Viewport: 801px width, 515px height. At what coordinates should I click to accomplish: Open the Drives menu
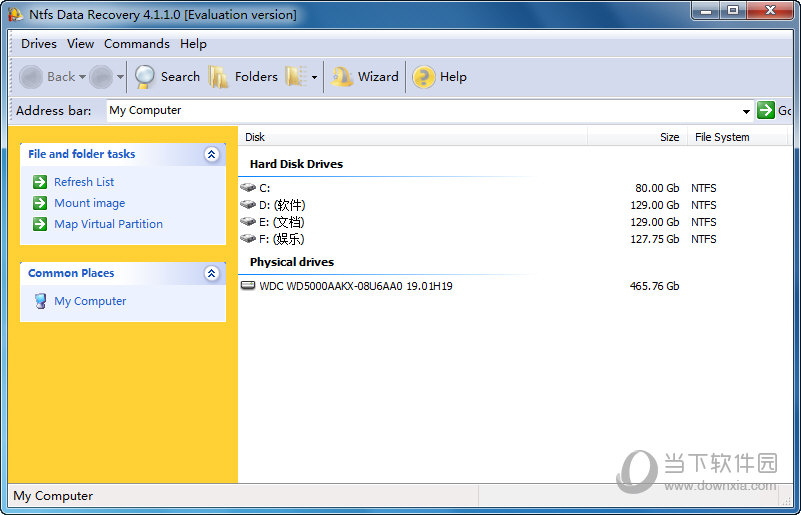pyautogui.click(x=39, y=44)
